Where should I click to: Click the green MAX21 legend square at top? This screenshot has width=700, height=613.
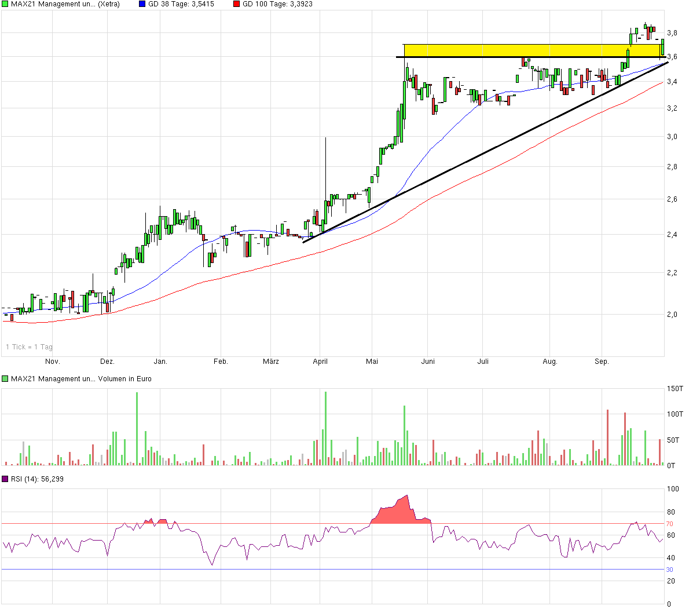pyautogui.click(x=5, y=4)
